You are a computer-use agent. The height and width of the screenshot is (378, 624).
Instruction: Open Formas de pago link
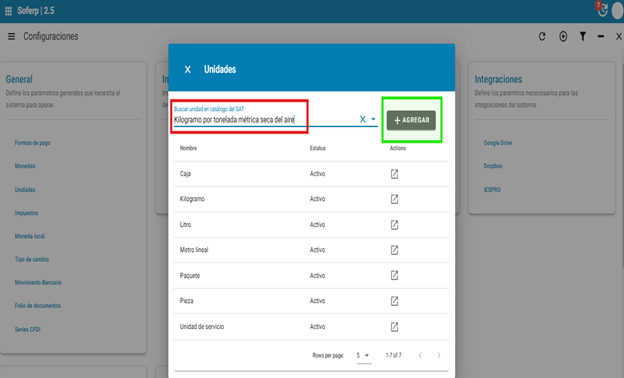point(33,143)
